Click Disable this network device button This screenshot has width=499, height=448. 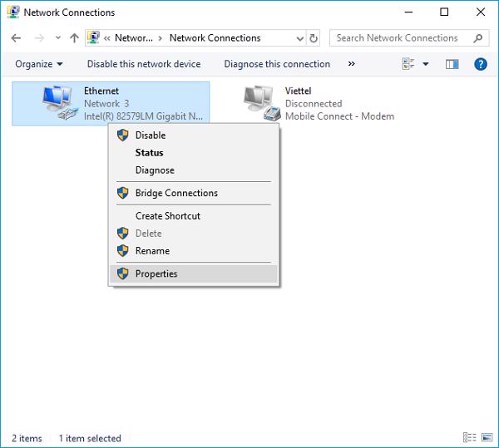pos(143,64)
